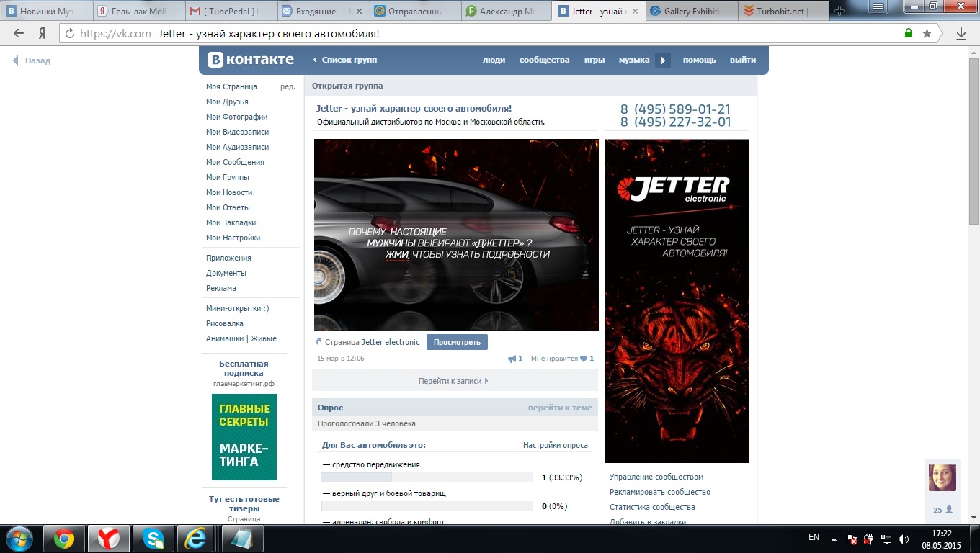This screenshot has height=553, width=980.
Task: Switch to the Turbobit.net tab
Action: tap(784, 11)
